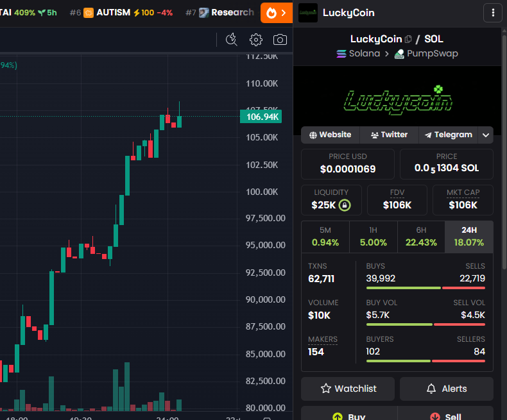Select the 6H timeframe tab
This screenshot has height=420, width=507.
(421, 237)
